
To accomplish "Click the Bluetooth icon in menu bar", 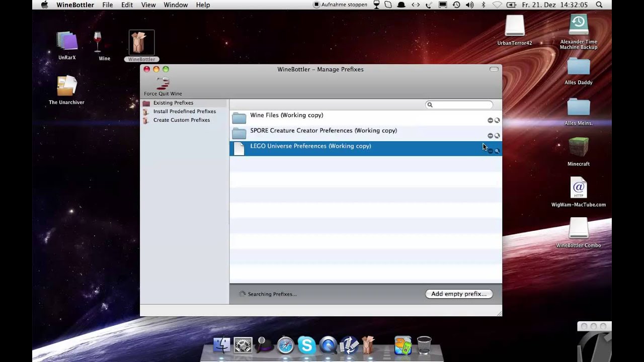I will (484, 5).
